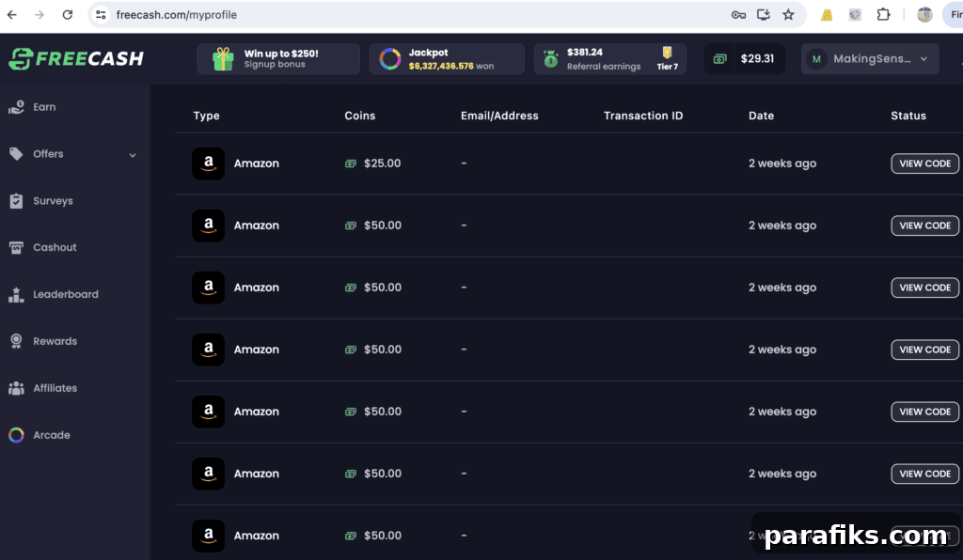Open the Arcade page
The height and width of the screenshot is (560, 963).
coord(51,435)
